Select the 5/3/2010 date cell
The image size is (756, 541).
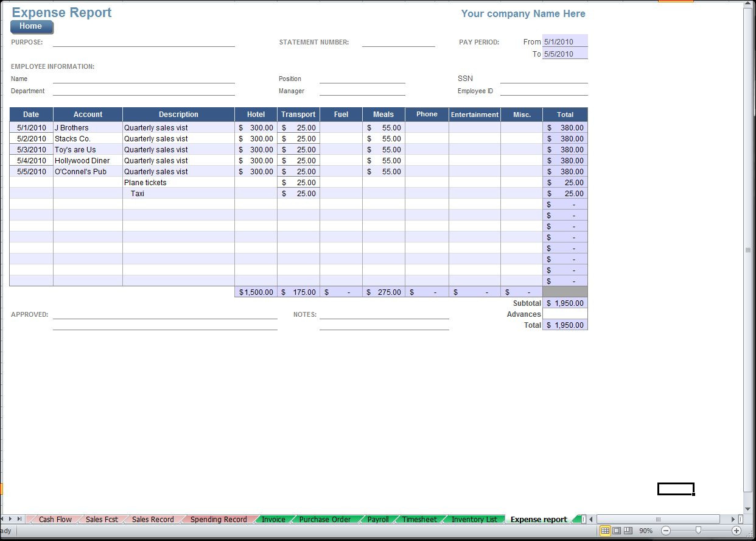click(x=31, y=150)
